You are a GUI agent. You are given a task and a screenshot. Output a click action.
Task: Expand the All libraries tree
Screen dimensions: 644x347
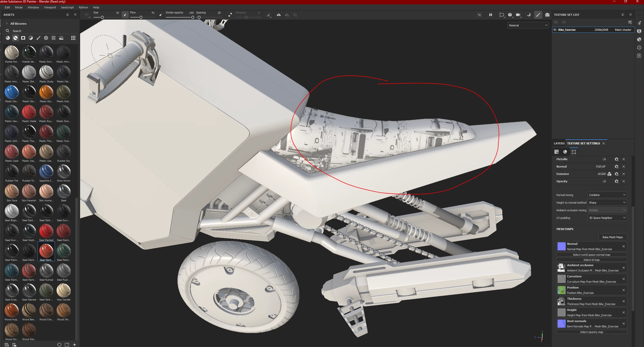coord(7,23)
